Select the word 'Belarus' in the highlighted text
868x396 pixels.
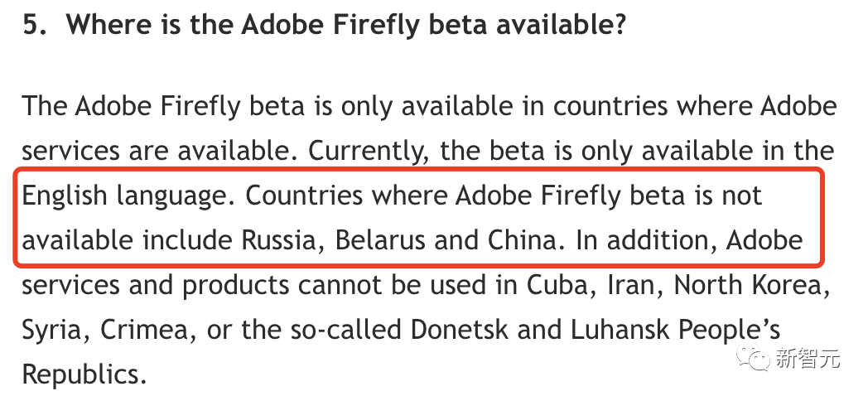click(x=382, y=240)
